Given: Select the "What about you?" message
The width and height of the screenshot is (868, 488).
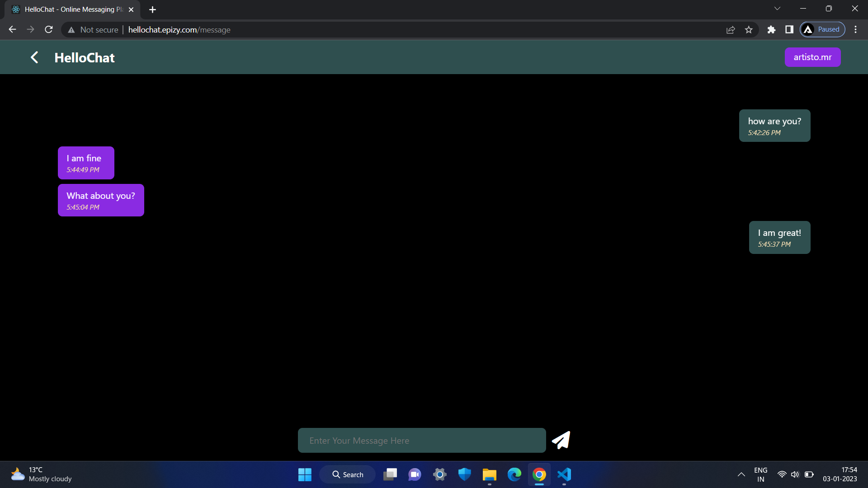Looking at the screenshot, I should pyautogui.click(x=101, y=200).
